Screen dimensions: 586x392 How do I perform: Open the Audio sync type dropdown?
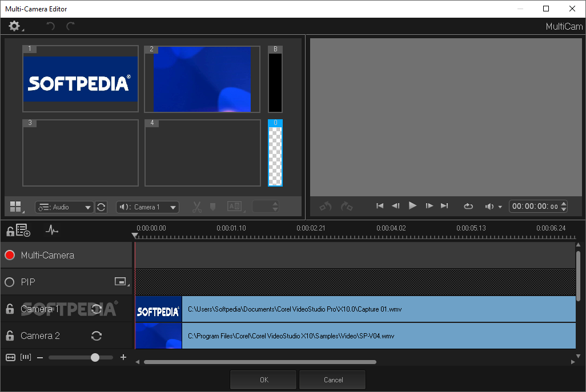point(65,207)
